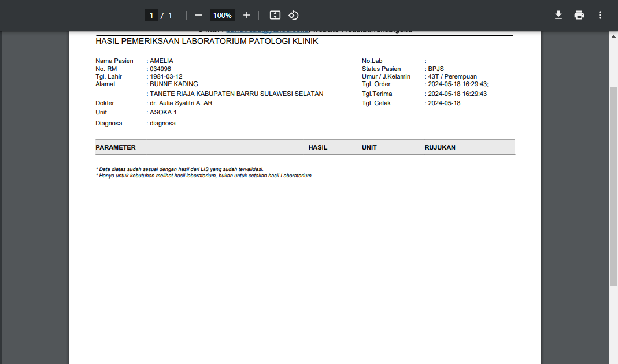The width and height of the screenshot is (618, 364).
Task: Click the PARAMETER table header row
Action: pos(117,147)
